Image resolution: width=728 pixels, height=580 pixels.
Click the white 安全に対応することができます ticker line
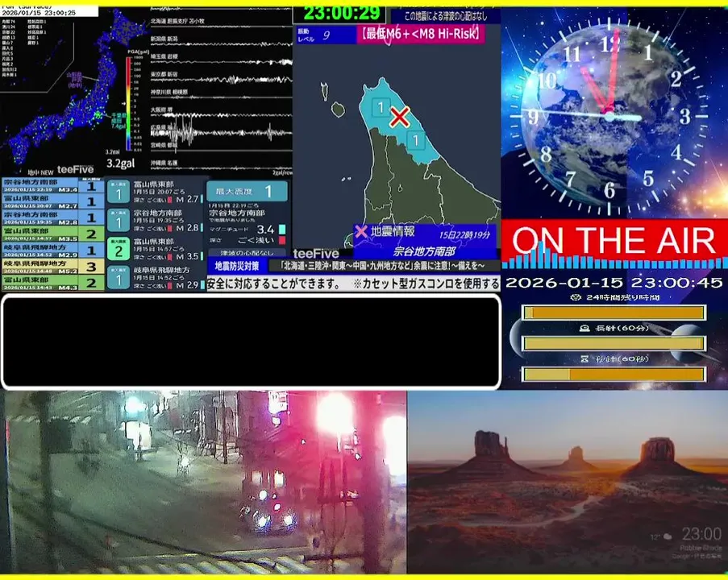[x=353, y=284]
